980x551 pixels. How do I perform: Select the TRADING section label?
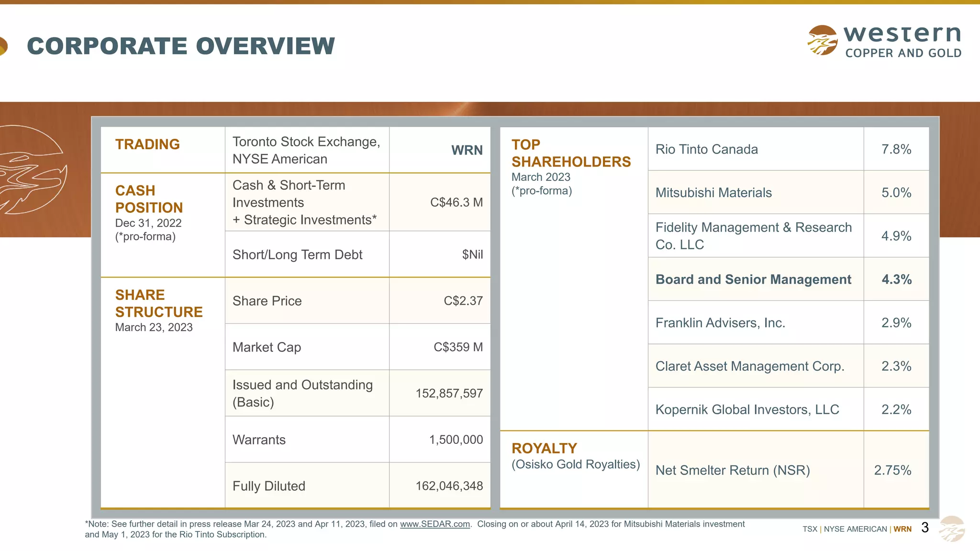[x=147, y=144]
